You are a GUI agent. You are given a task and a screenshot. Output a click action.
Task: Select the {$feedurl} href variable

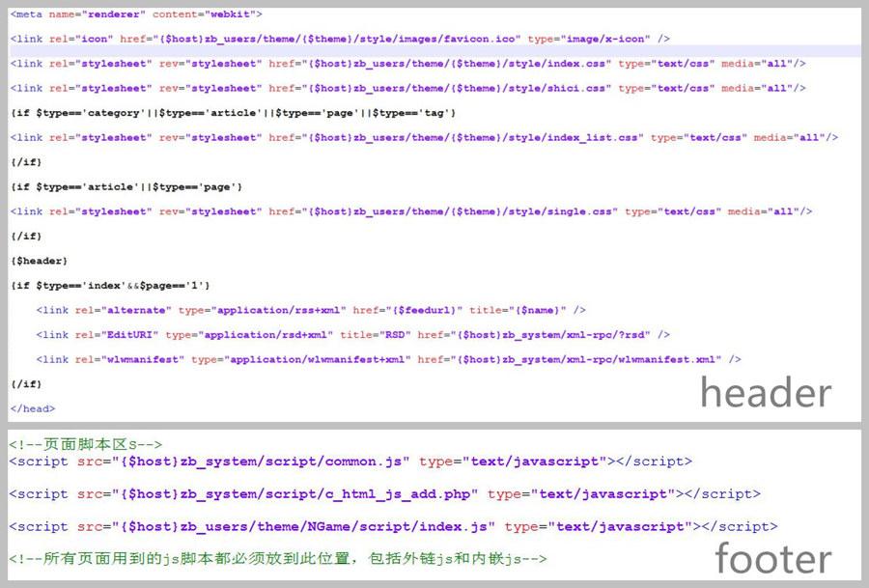coord(424,310)
